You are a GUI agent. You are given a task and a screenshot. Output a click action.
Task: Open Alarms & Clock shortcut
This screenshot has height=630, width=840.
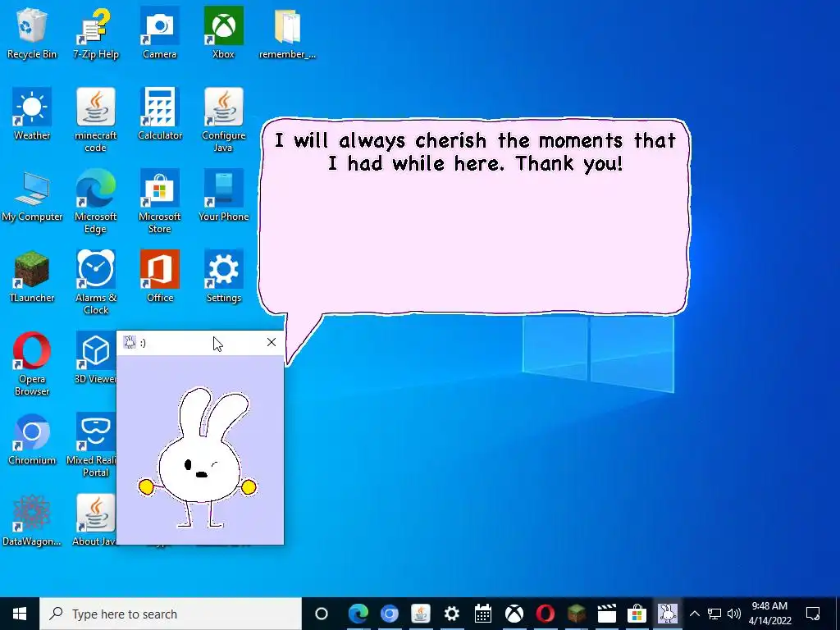(x=95, y=282)
